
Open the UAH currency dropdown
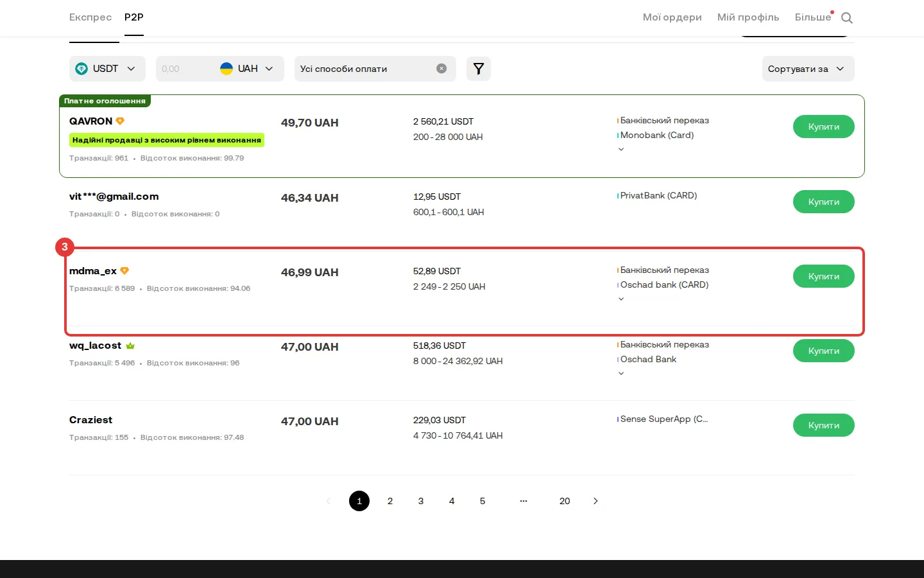pos(248,69)
